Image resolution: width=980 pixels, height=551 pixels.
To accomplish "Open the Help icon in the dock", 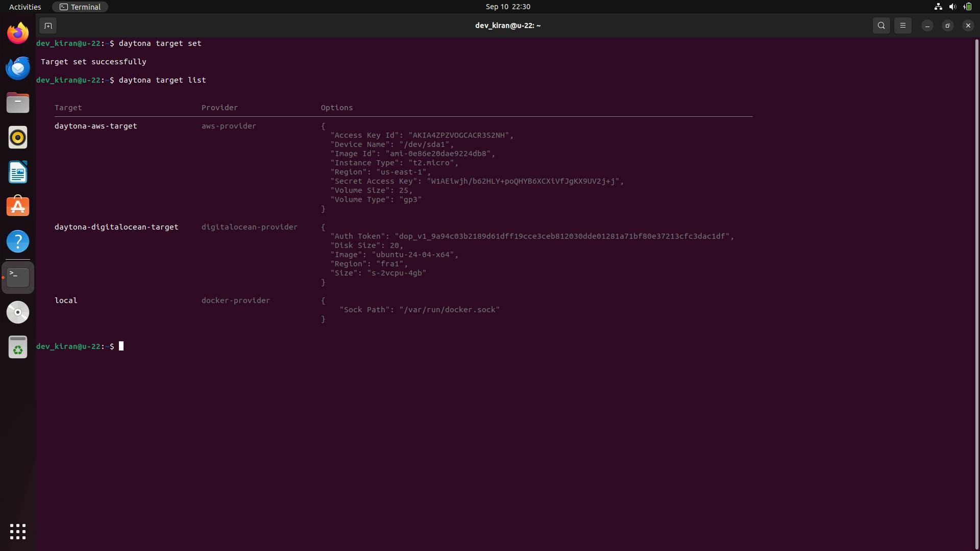I will 18,241.
